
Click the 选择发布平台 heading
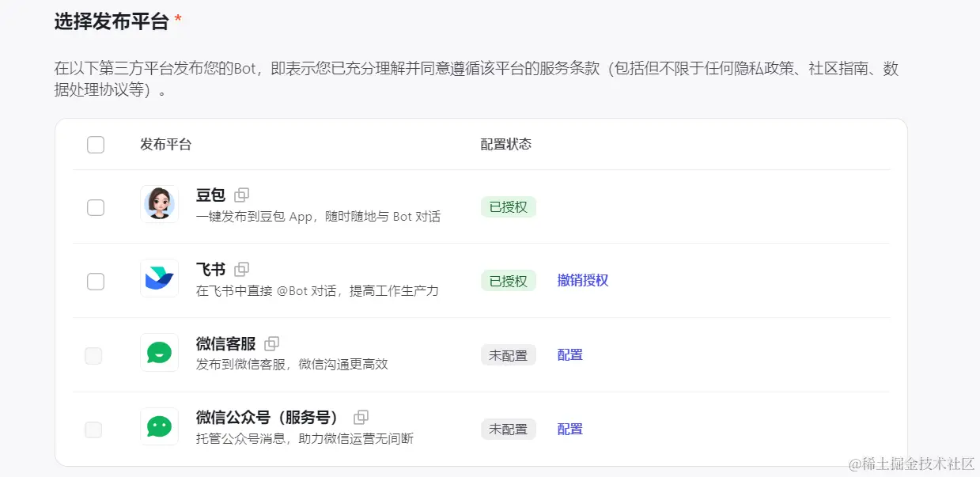(112, 21)
